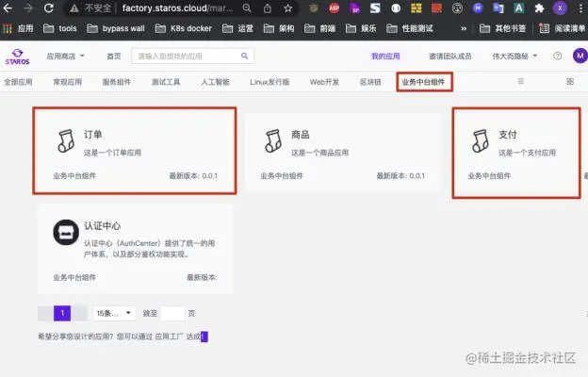Go back with the browser back arrow
Screen dimensions: 588x377
(8, 8)
